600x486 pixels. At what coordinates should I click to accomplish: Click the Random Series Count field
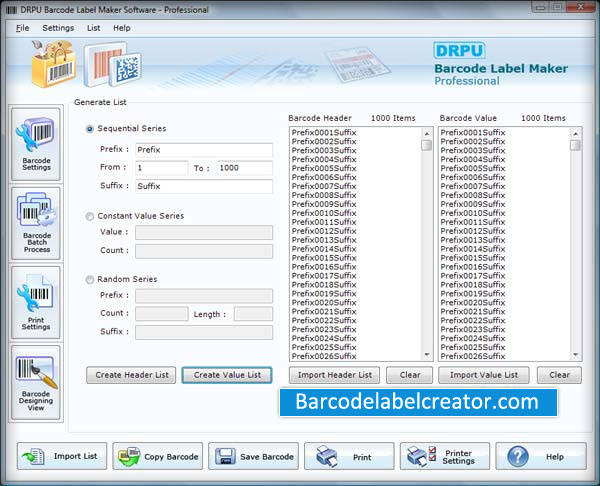click(161, 314)
